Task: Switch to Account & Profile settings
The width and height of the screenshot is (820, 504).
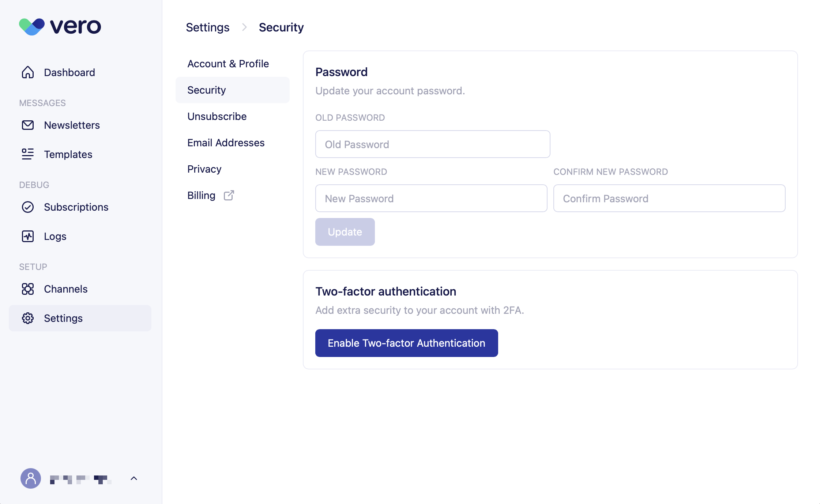Action: [x=228, y=63]
